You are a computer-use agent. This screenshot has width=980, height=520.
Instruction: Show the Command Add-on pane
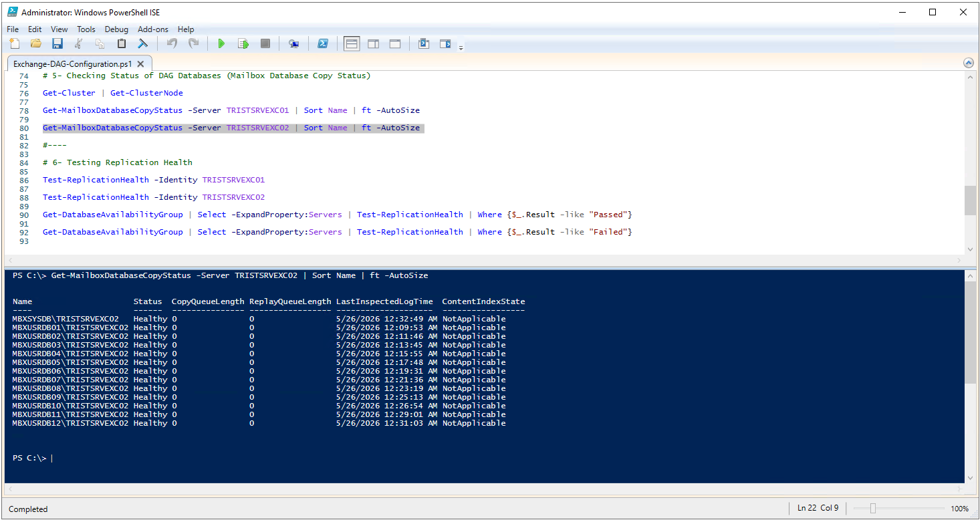pos(445,43)
